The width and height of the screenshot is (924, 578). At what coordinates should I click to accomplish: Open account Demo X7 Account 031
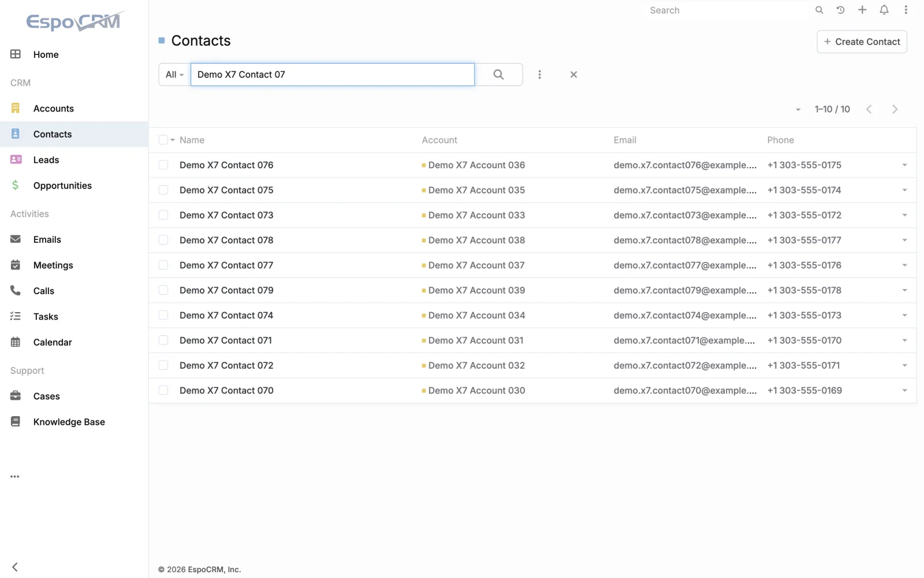point(476,340)
